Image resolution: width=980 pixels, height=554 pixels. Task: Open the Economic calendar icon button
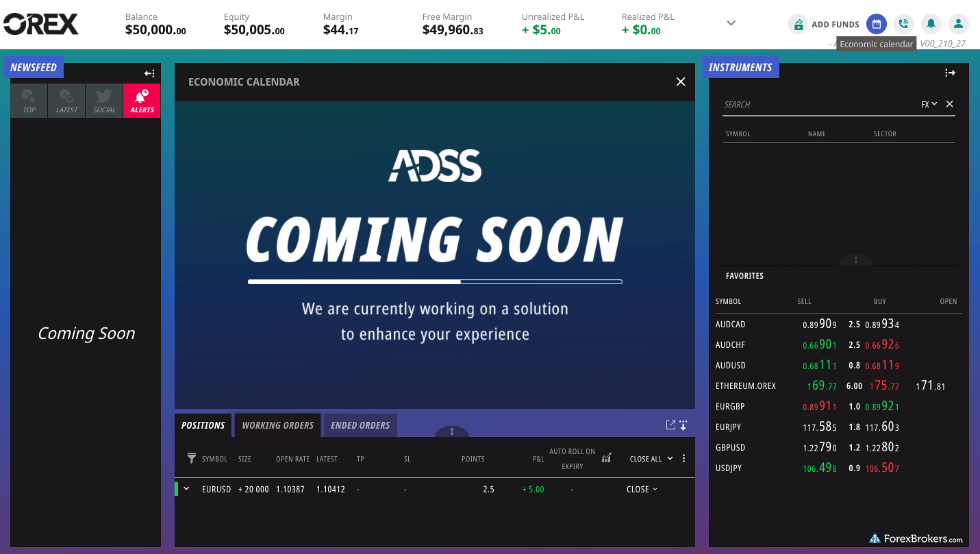point(876,24)
